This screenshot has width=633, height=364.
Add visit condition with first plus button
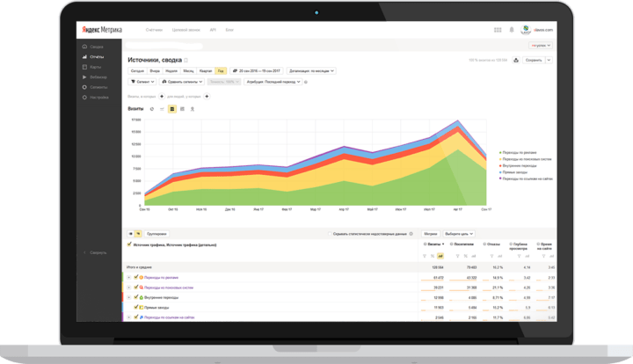[162, 97]
